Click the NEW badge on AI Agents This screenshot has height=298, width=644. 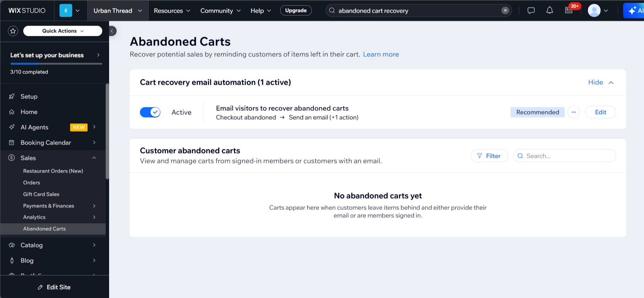pyautogui.click(x=79, y=127)
